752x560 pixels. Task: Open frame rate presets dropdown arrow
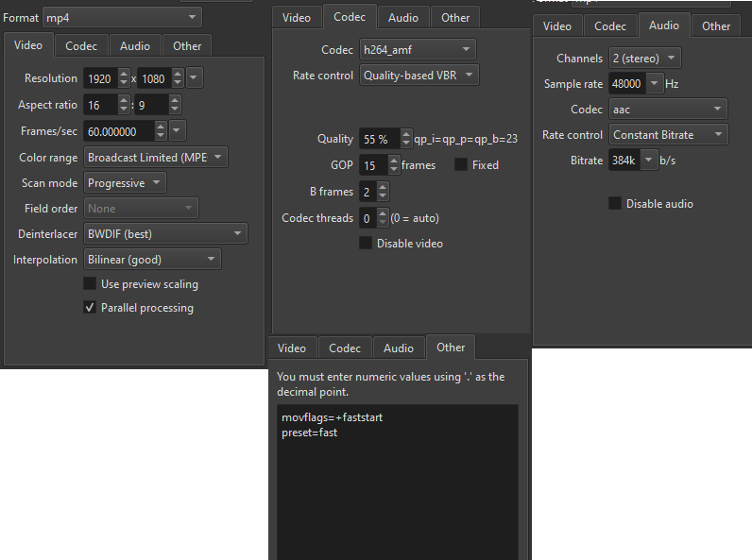tap(177, 130)
